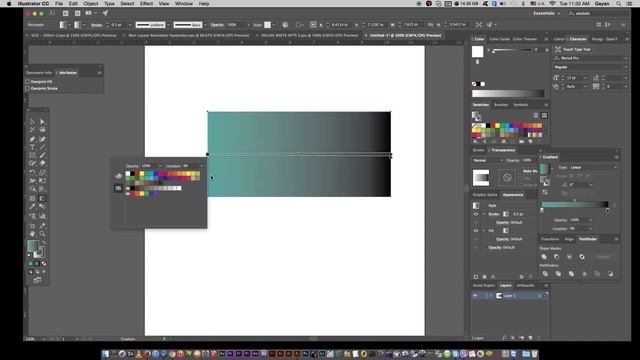
Task: Select the Artboard tool
Action: click(x=32, y=226)
